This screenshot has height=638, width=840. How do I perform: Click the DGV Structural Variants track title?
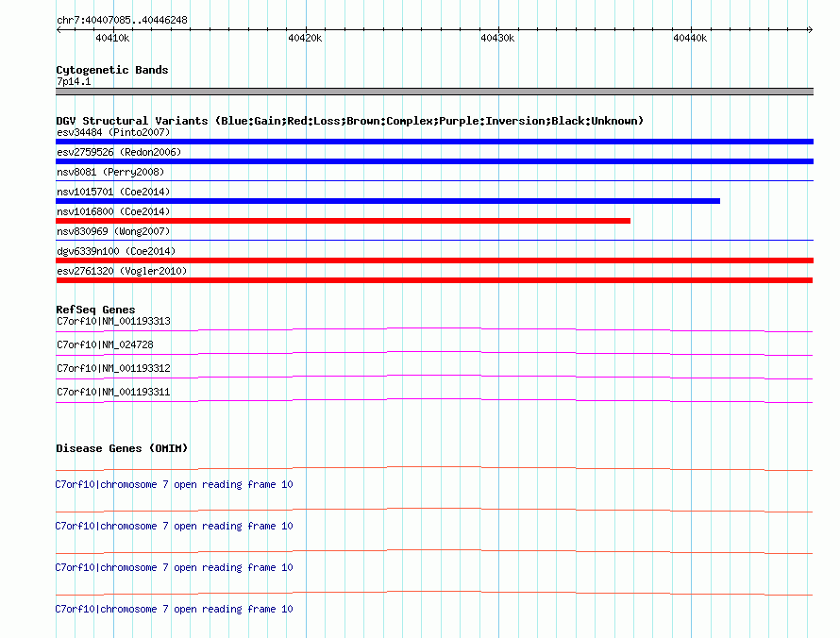click(x=350, y=121)
